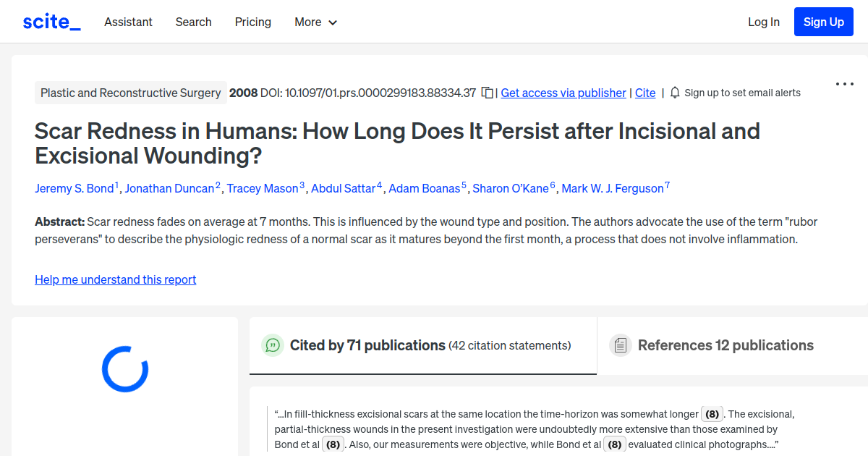Expand the More navigation dropdown
This screenshot has height=456, width=868.
315,22
